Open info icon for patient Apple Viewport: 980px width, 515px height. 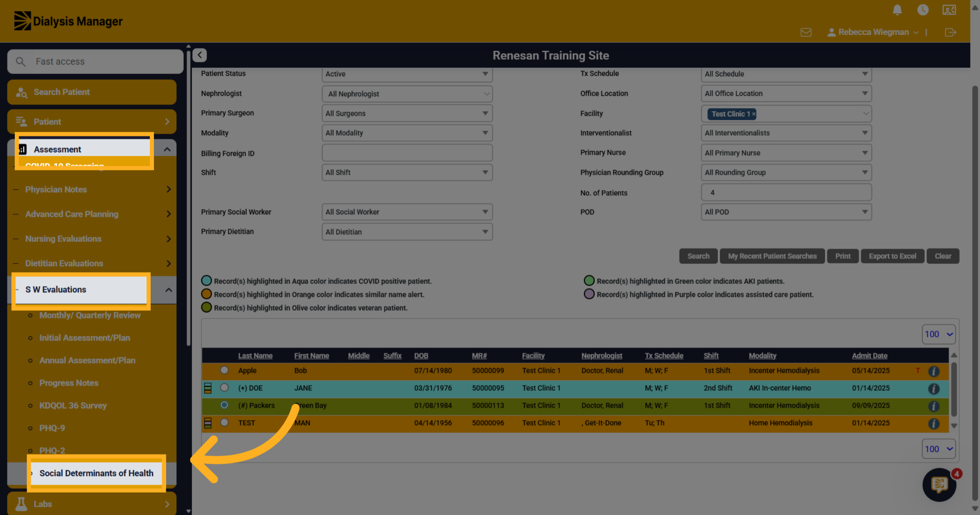pos(933,371)
